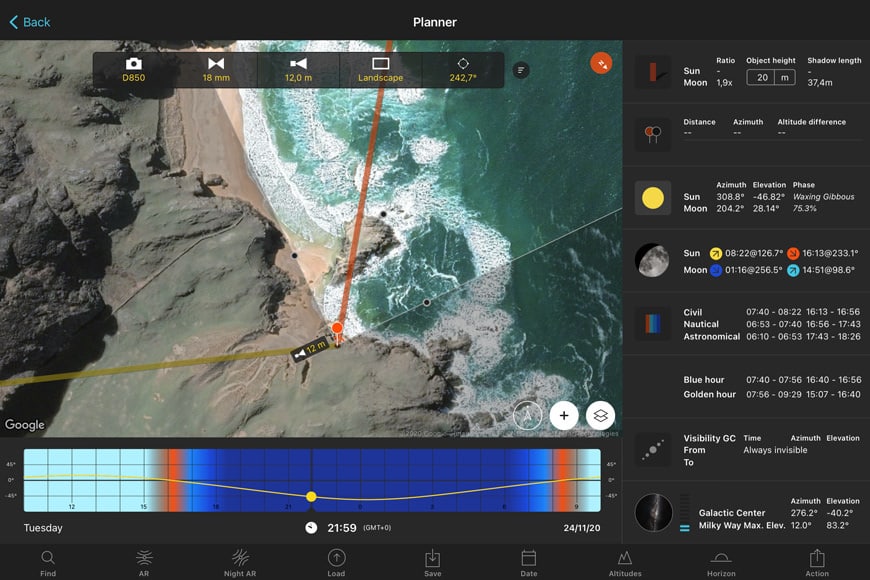Toggle the object height unit m button
Screen dimensions: 870x580
point(786,77)
